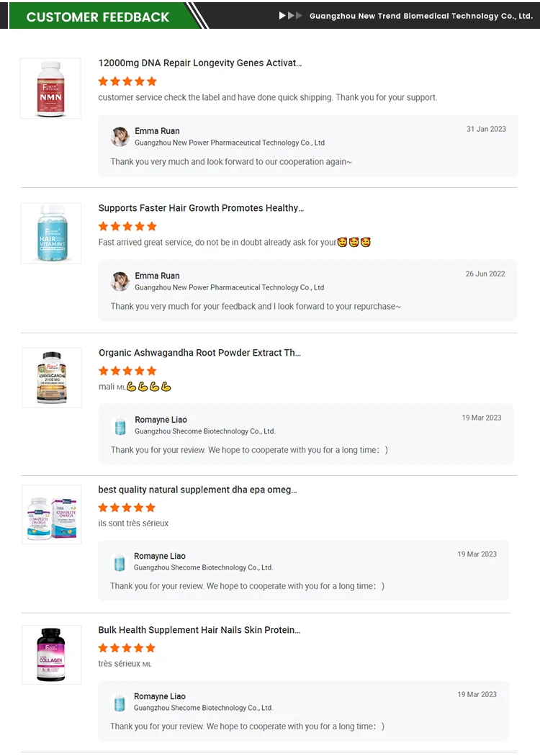Click Guangzhou New Trend Biomedical Technology company name

pyautogui.click(x=420, y=16)
